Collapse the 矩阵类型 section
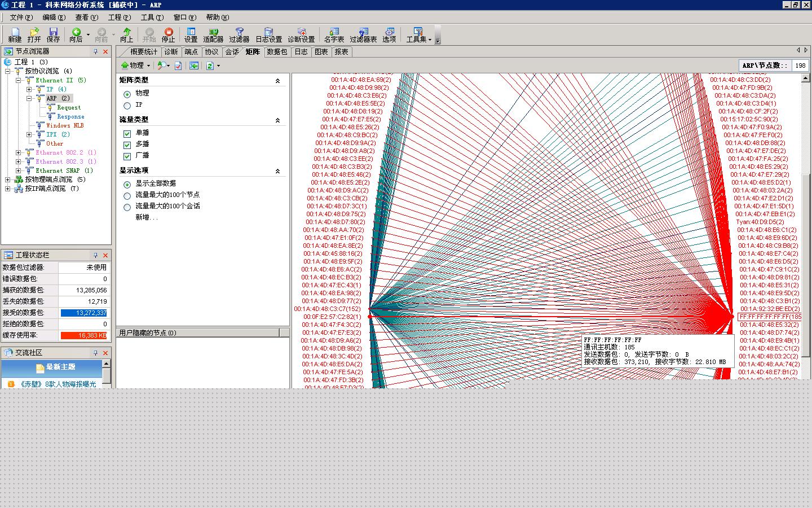Image resolution: width=812 pixels, height=508 pixels. tap(277, 81)
